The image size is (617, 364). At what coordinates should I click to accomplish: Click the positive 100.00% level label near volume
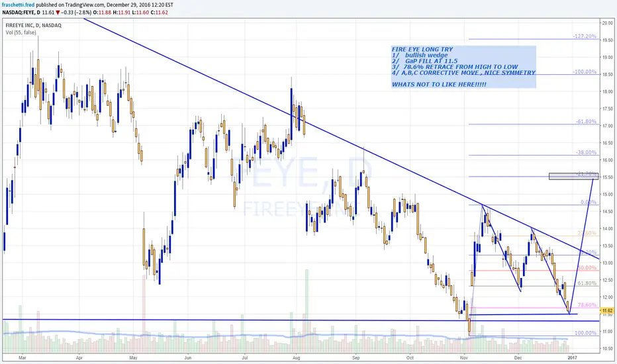tap(585, 333)
